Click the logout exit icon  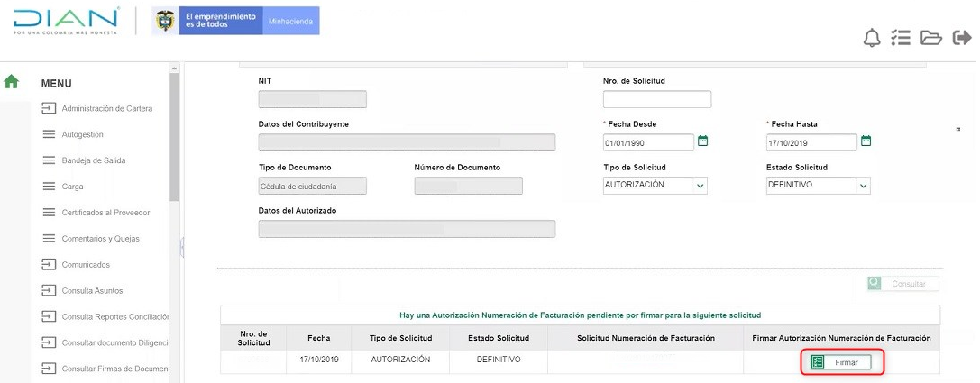[x=962, y=38]
